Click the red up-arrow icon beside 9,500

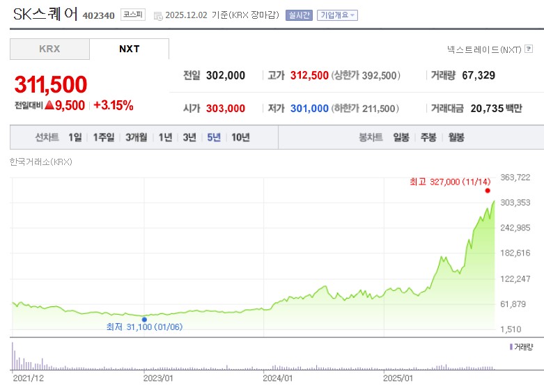(x=49, y=104)
